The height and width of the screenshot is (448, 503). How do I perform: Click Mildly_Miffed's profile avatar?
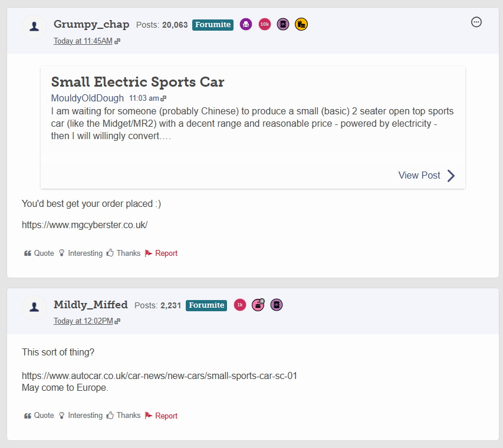[35, 308]
